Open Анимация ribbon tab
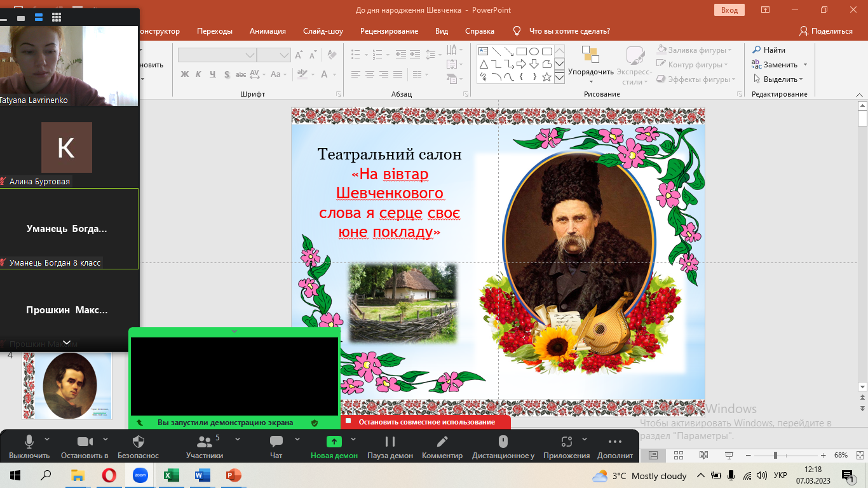868x488 pixels. (x=268, y=31)
